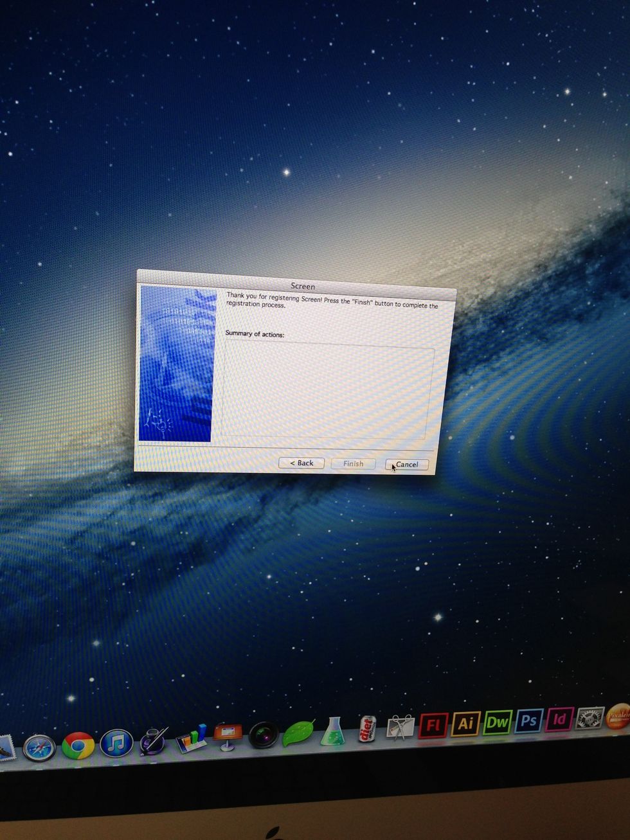Viewport: 630px width, 840px height.
Task: Launch Adobe Flash from the dock
Action: (x=433, y=725)
